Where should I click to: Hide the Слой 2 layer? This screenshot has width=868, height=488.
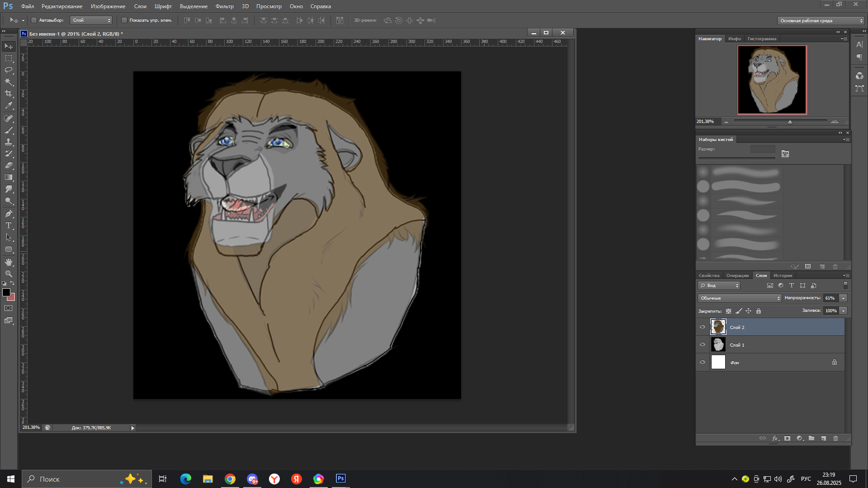click(703, 327)
